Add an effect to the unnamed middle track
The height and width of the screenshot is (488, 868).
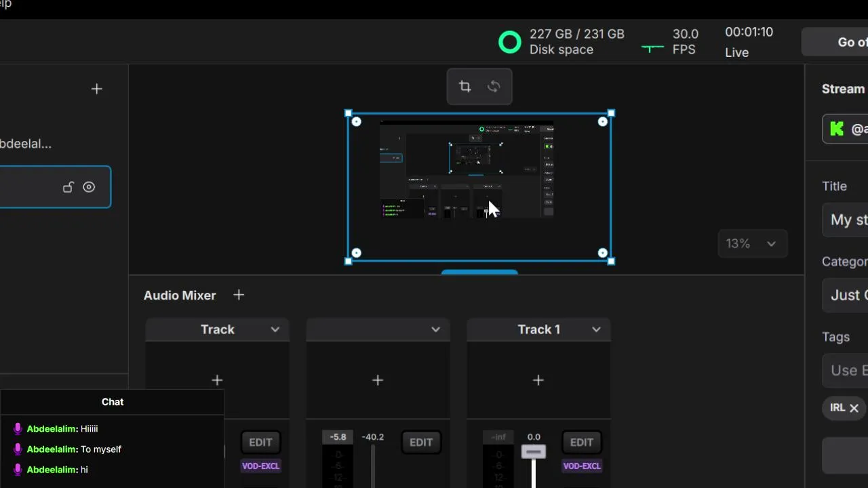[x=378, y=380]
